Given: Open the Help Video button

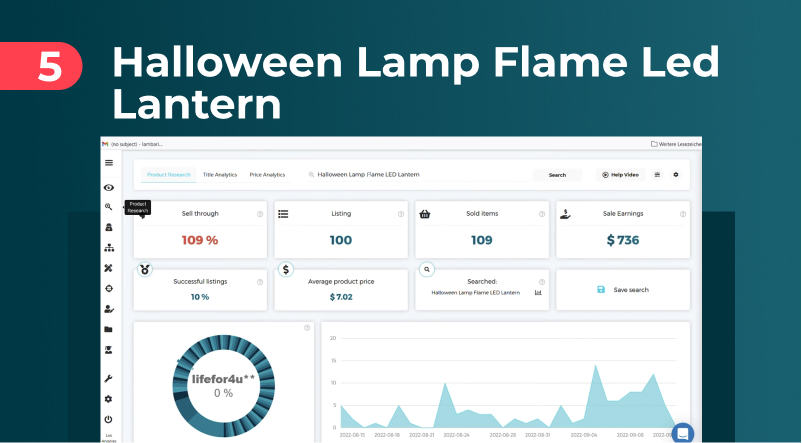Looking at the screenshot, I should pos(620,175).
